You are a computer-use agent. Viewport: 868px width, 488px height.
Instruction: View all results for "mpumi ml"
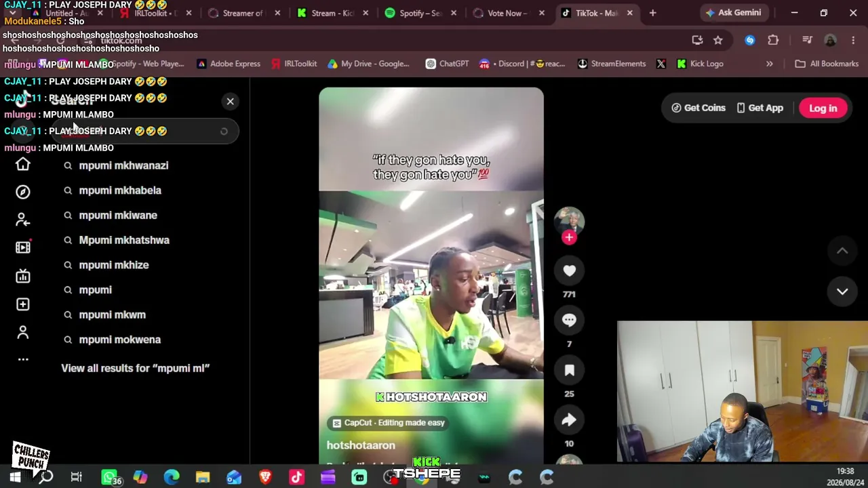click(x=136, y=368)
